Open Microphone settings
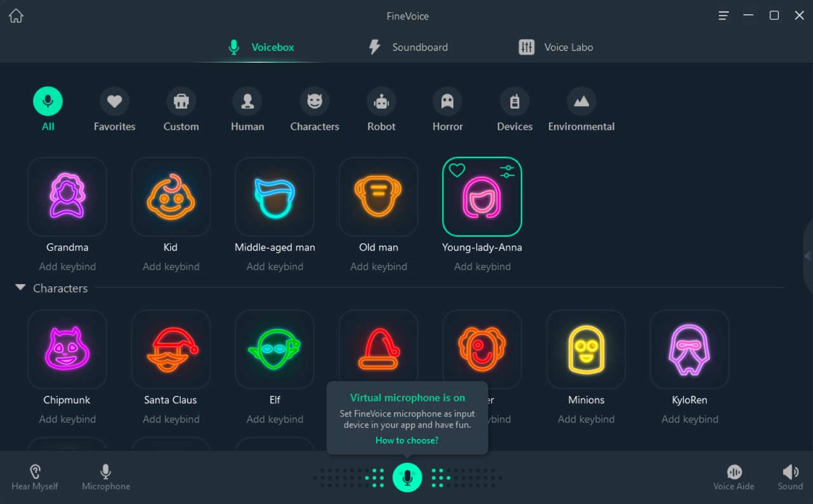 coord(106,477)
